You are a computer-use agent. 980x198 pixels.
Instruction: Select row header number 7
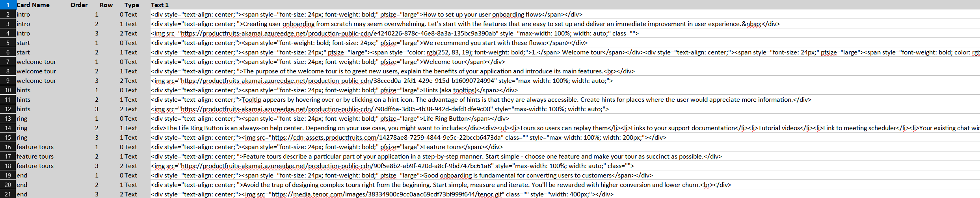click(8, 62)
